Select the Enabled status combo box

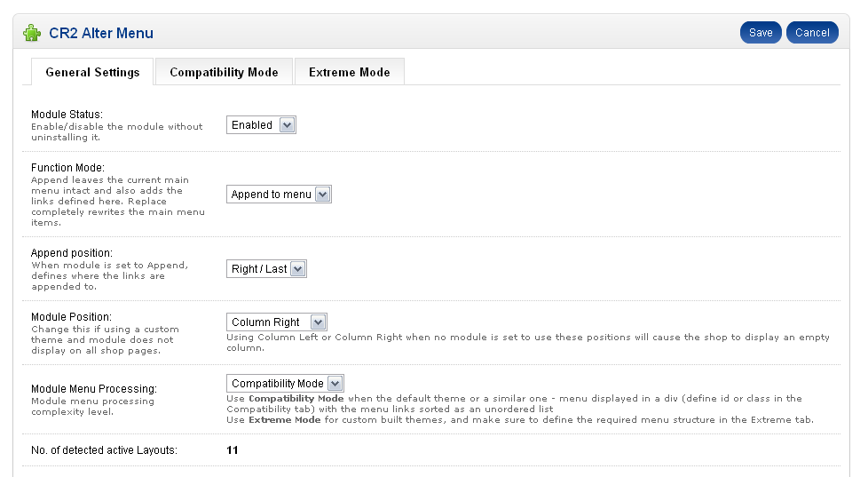tap(261, 125)
